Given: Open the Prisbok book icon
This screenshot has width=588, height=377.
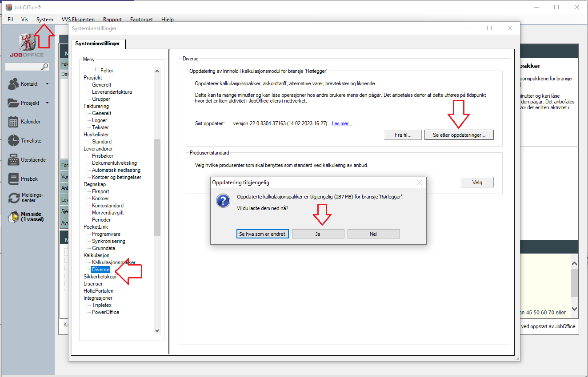Looking at the screenshot, I should [13, 179].
